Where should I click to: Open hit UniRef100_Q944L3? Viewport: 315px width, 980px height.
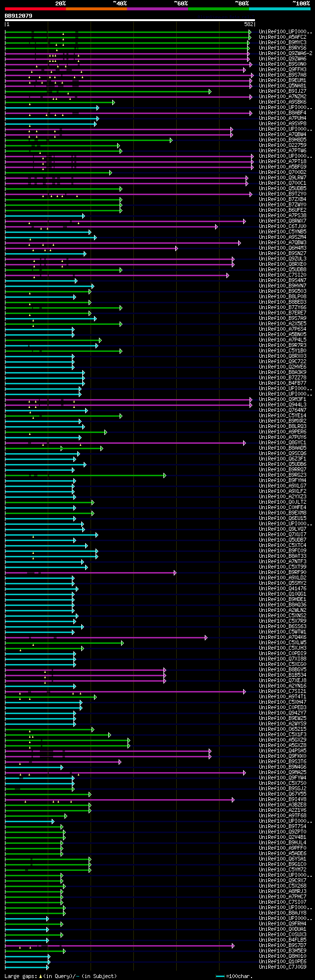click(x=283, y=404)
